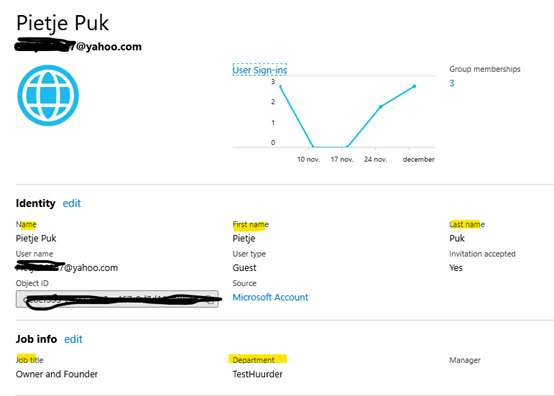Open the Microsoft Account source link
This screenshot has width=554, height=396.
[x=270, y=297]
